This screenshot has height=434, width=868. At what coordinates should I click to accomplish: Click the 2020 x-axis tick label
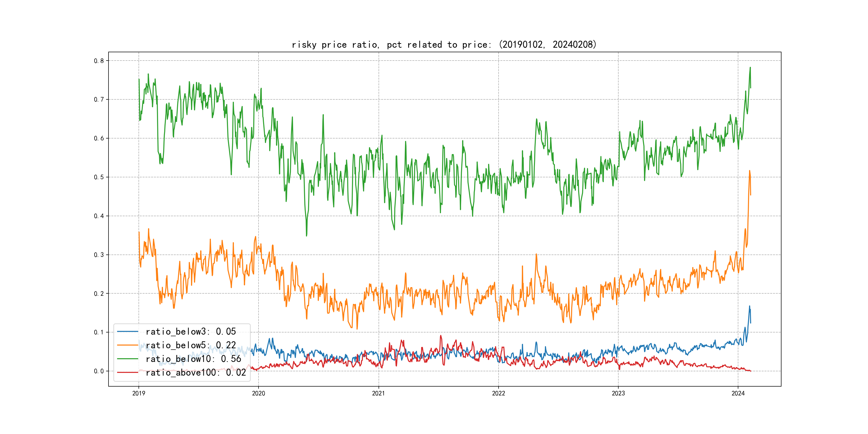click(259, 393)
